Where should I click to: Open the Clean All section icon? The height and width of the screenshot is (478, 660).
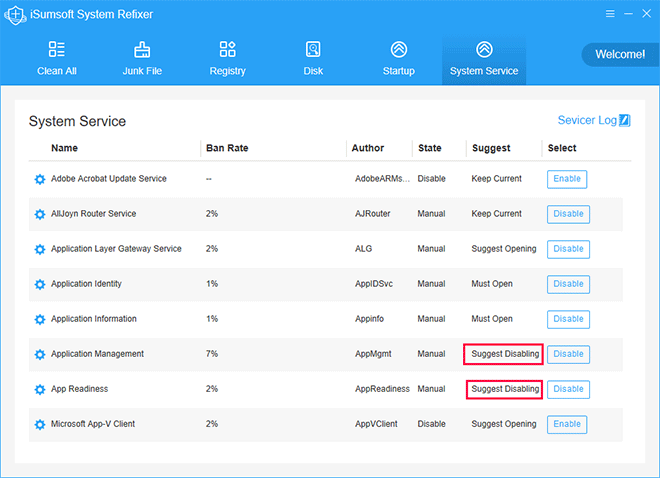point(56,49)
